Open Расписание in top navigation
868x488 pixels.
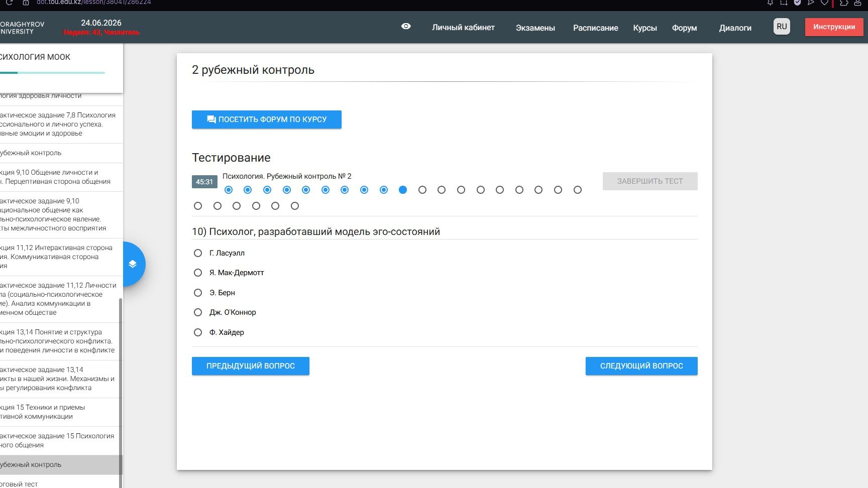click(595, 28)
